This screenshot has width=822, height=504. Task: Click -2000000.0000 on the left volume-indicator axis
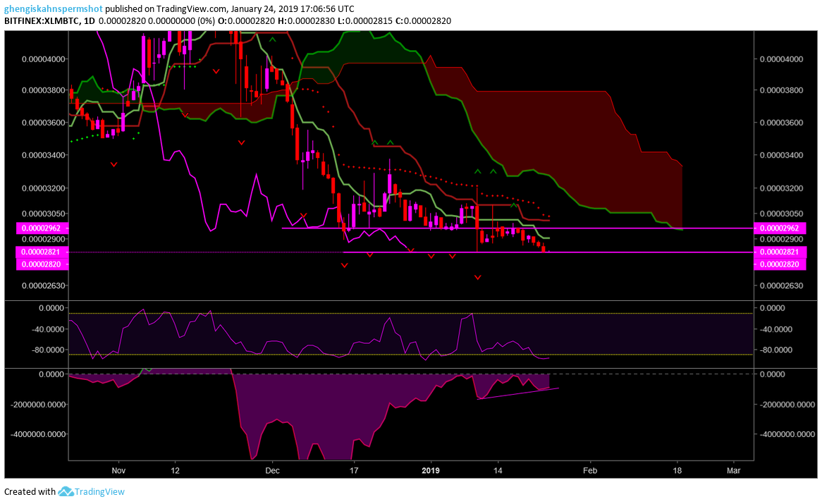tap(37, 405)
